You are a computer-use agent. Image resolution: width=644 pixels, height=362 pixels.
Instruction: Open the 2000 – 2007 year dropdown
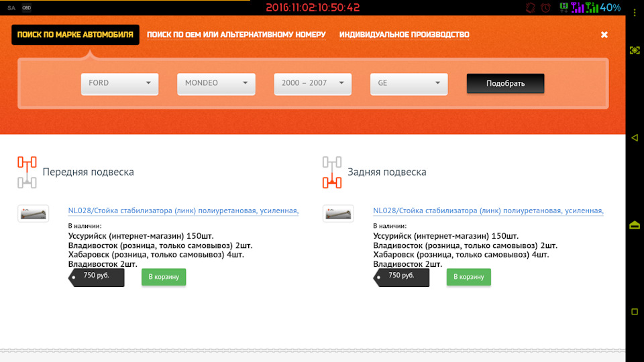point(313,83)
